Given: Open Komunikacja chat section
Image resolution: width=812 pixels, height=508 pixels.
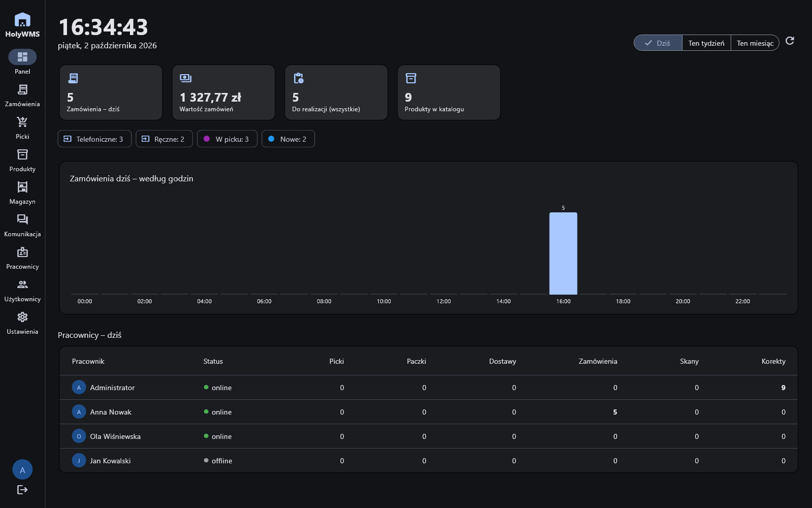Looking at the screenshot, I should pyautogui.click(x=22, y=226).
